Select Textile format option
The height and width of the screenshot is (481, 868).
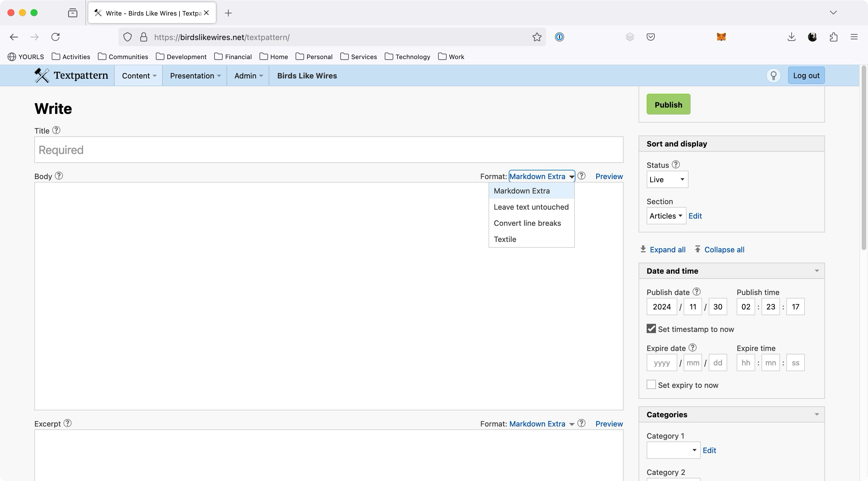[x=531, y=239]
